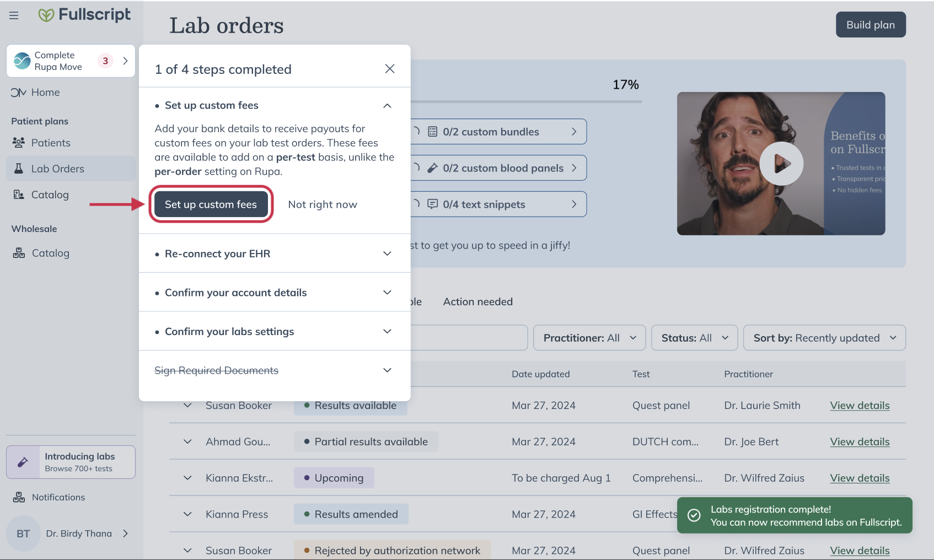Change sorting via Recently updated dropdown
Image resolution: width=934 pixels, height=560 pixels.
824,337
